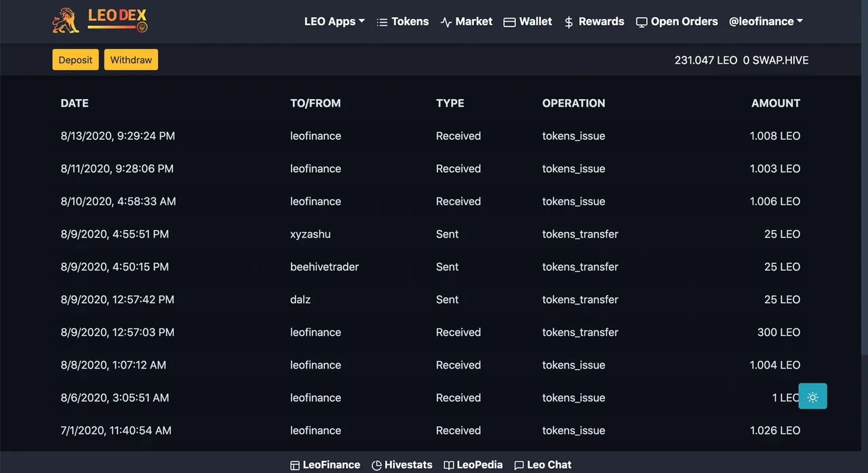Open the LEO Apps dropdown menu
The height and width of the screenshot is (473, 868).
(x=334, y=22)
